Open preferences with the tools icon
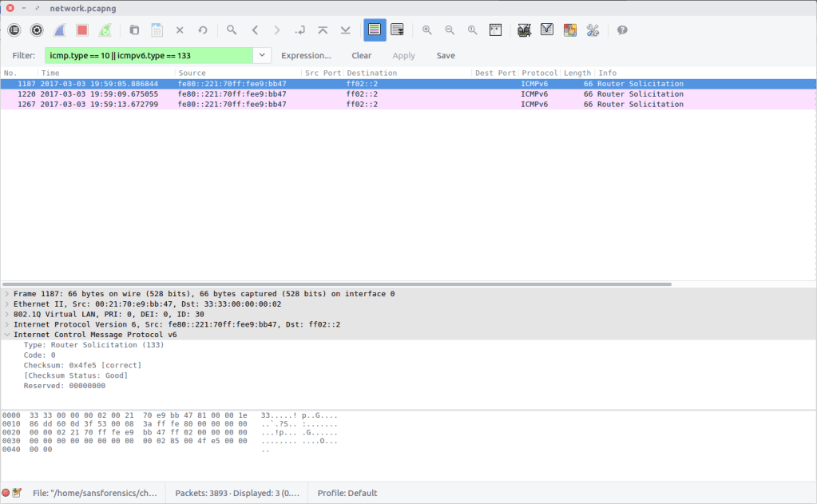Image resolution: width=817 pixels, height=504 pixels. click(x=593, y=30)
